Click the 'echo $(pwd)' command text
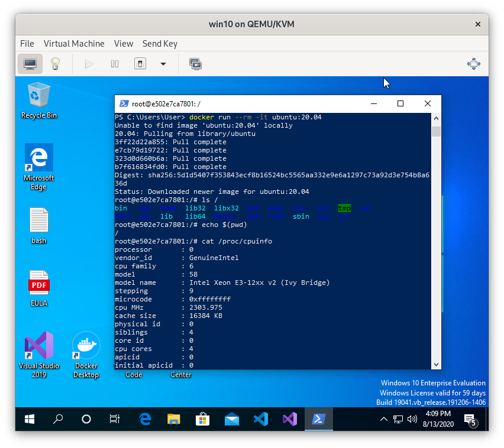The height and width of the screenshot is (448, 504). click(x=224, y=225)
